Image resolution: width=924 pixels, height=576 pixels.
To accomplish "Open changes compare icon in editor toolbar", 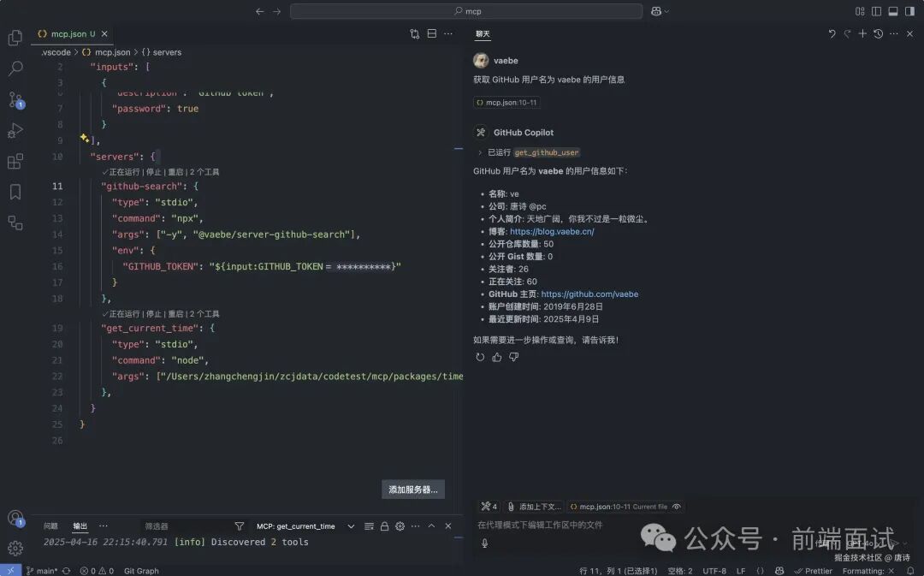I will pos(415,33).
